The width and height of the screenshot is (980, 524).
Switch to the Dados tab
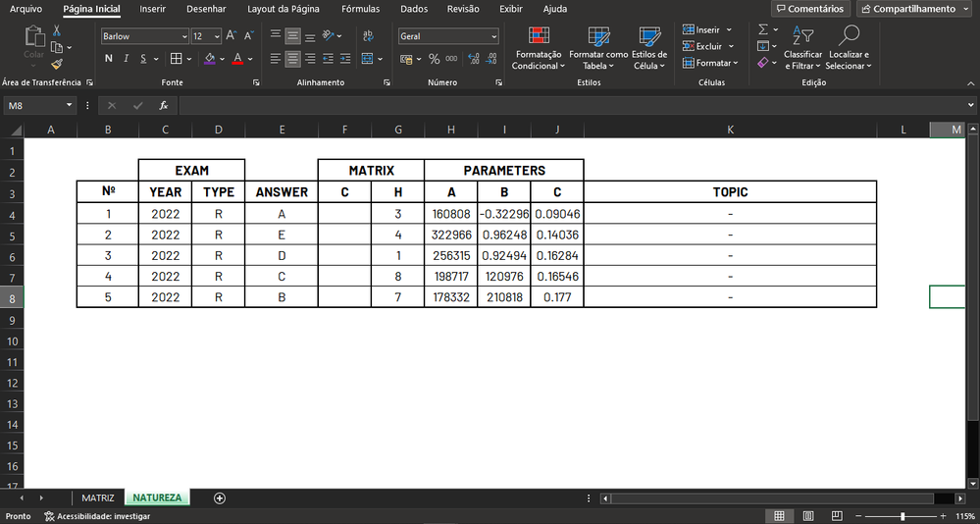tap(414, 9)
